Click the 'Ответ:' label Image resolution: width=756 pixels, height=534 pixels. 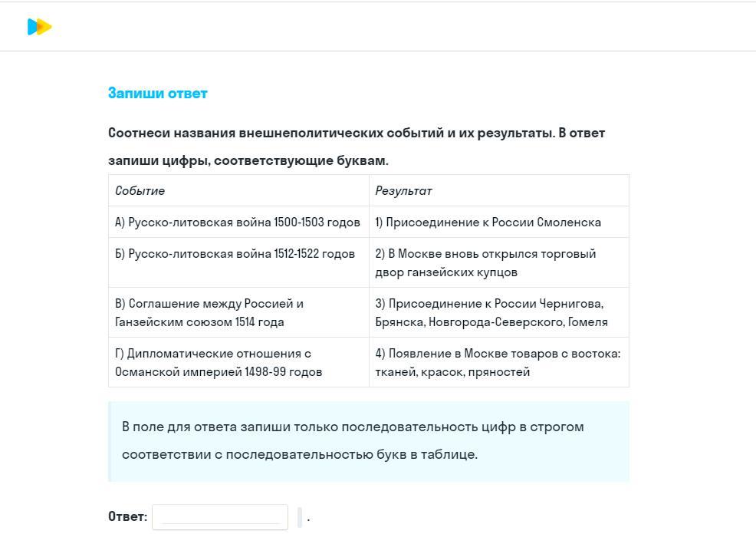coord(128,516)
